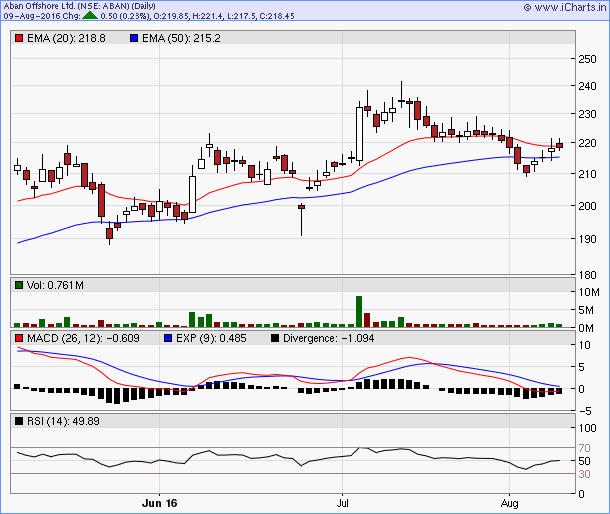Screen dimensions: 610x514
Task: Click the 240 price axis label
Action: [x=587, y=86]
